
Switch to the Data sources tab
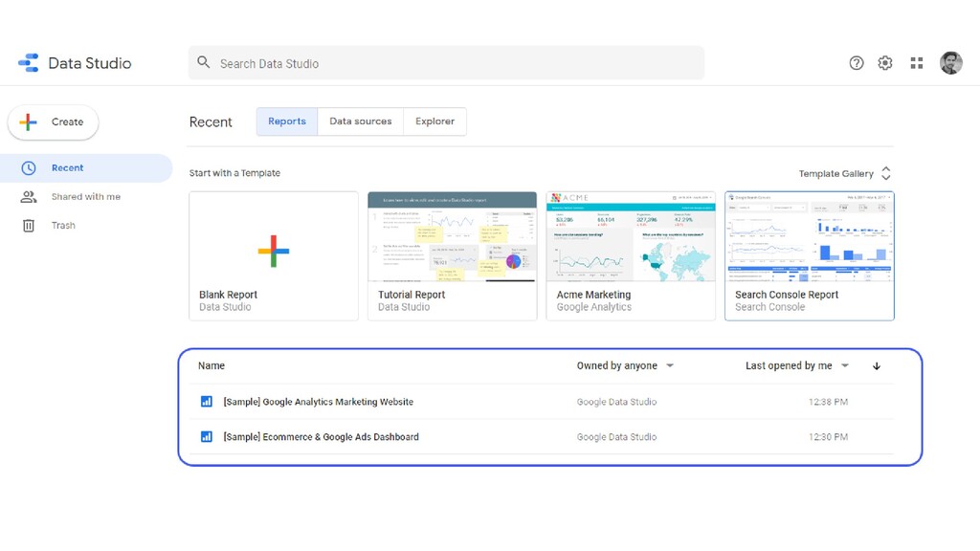(x=361, y=121)
